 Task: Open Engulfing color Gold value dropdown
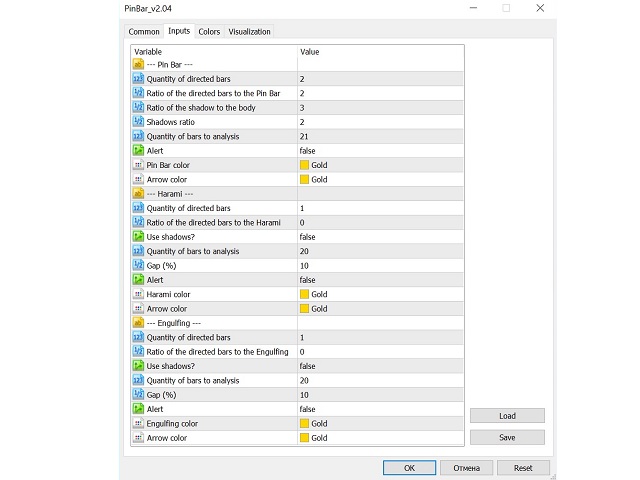(380, 423)
